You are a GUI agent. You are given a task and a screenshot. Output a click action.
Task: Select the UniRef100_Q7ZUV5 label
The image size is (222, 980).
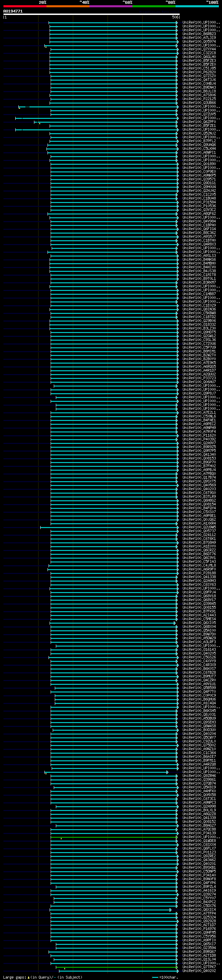pos(199,114)
